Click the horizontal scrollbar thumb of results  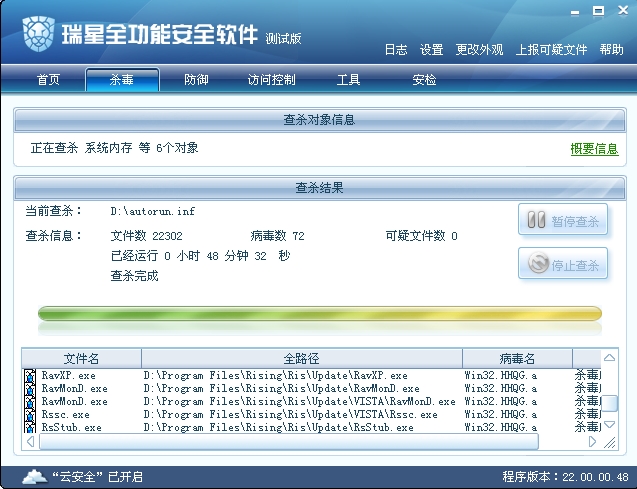(x=289, y=441)
